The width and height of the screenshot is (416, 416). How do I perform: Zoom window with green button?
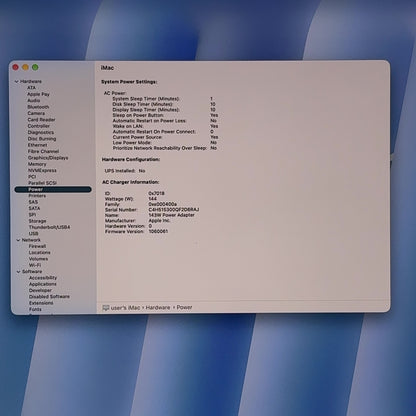(35, 67)
